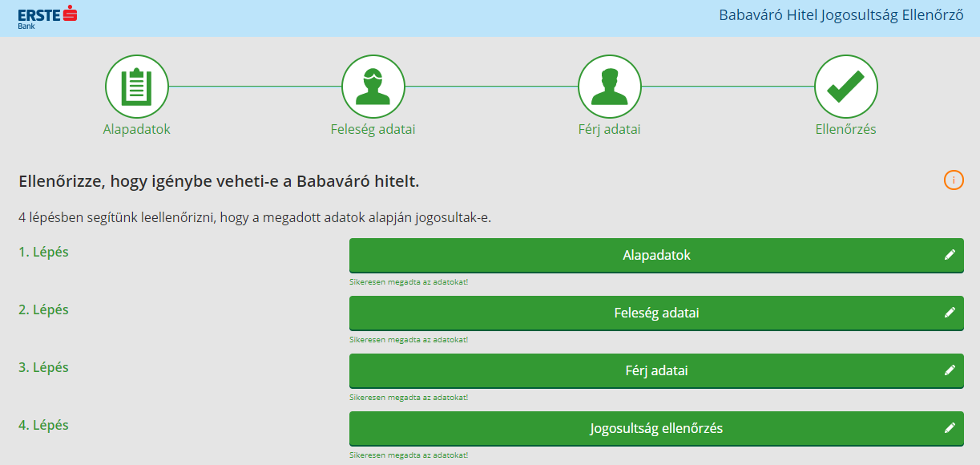Open the Jogosultság ellenőrzés green button

656,429
